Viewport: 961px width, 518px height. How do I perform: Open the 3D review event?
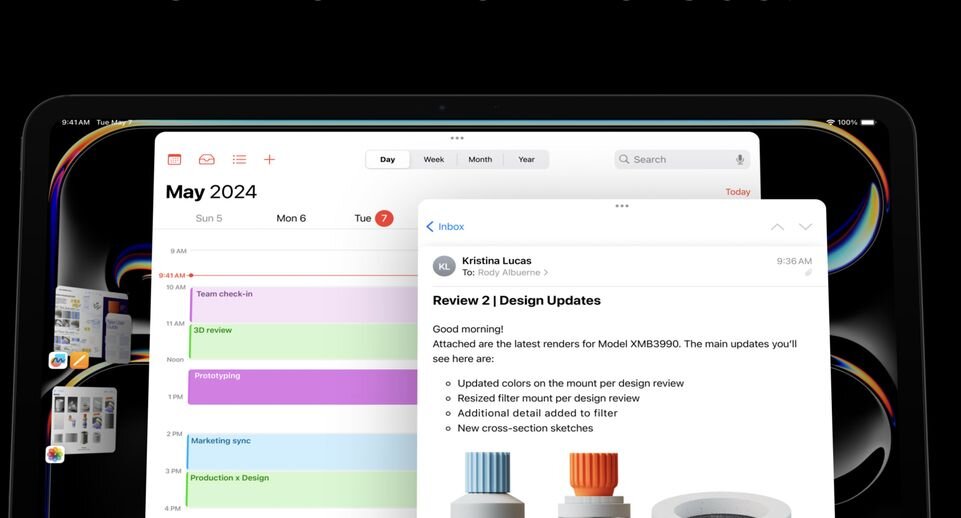click(303, 341)
